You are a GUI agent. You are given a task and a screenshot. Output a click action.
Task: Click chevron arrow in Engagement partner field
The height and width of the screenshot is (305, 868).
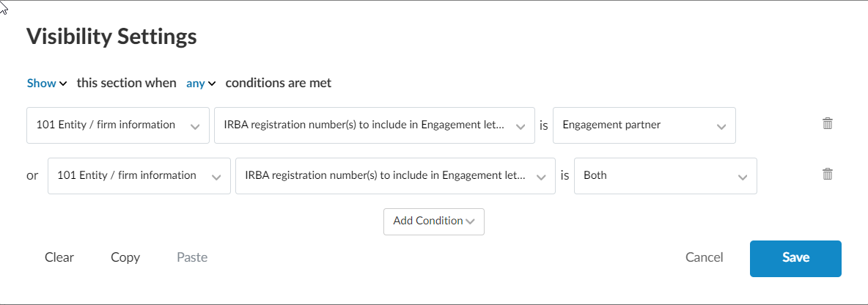click(x=721, y=126)
